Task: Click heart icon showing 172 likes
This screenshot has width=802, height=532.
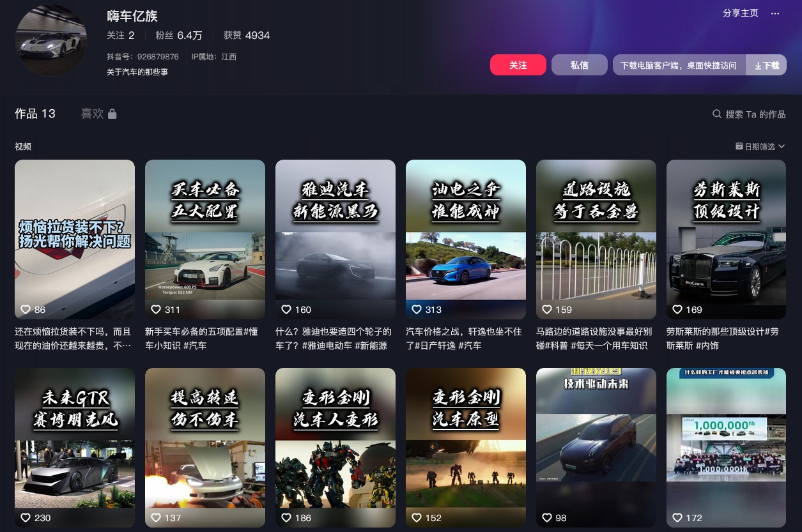Action: click(x=677, y=517)
